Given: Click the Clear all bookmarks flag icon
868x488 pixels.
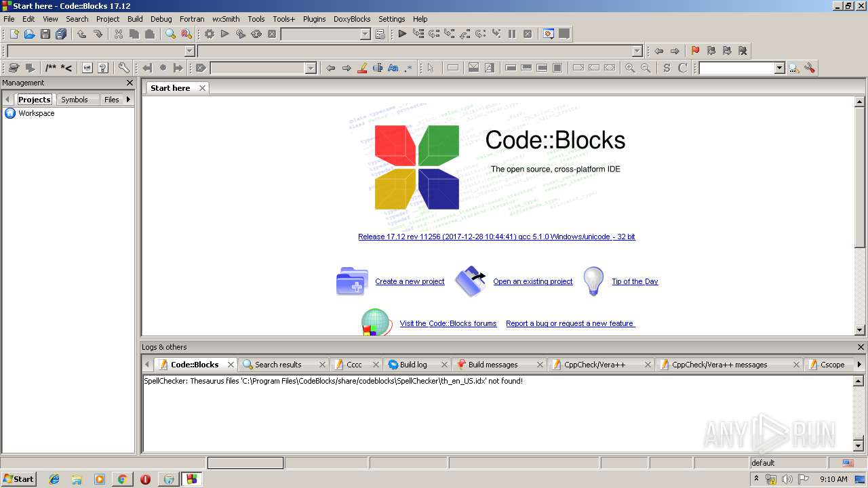Looking at the screenshot, I should 743,51.
